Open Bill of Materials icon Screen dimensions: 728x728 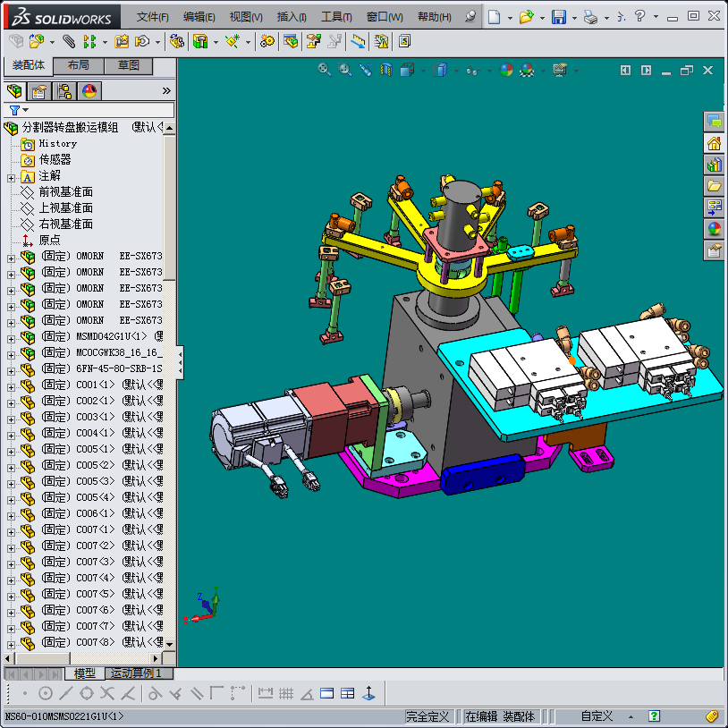coord(291,42)
